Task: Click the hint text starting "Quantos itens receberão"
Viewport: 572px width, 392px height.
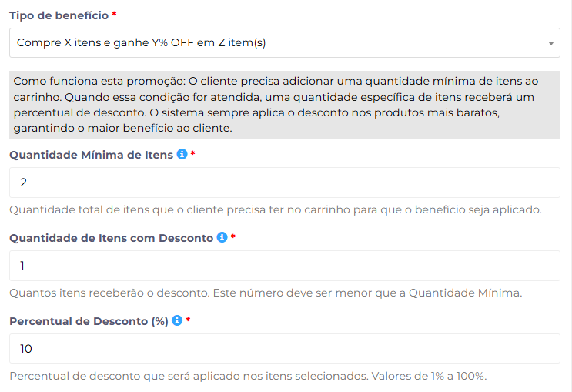Action: 266,293
